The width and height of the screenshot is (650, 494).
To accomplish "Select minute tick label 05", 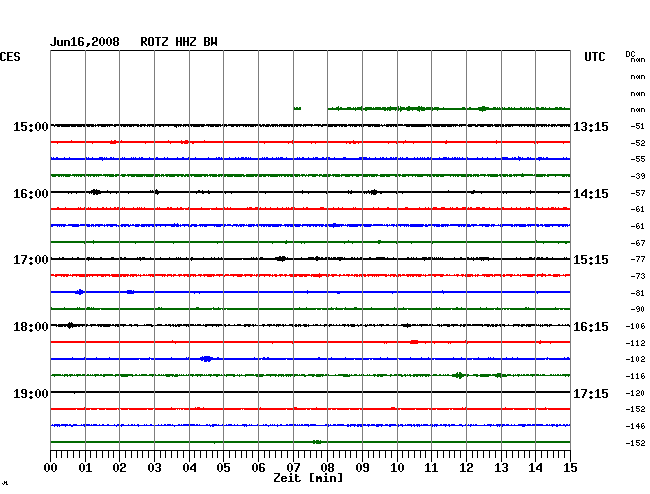I will click(x=223, y=468).
